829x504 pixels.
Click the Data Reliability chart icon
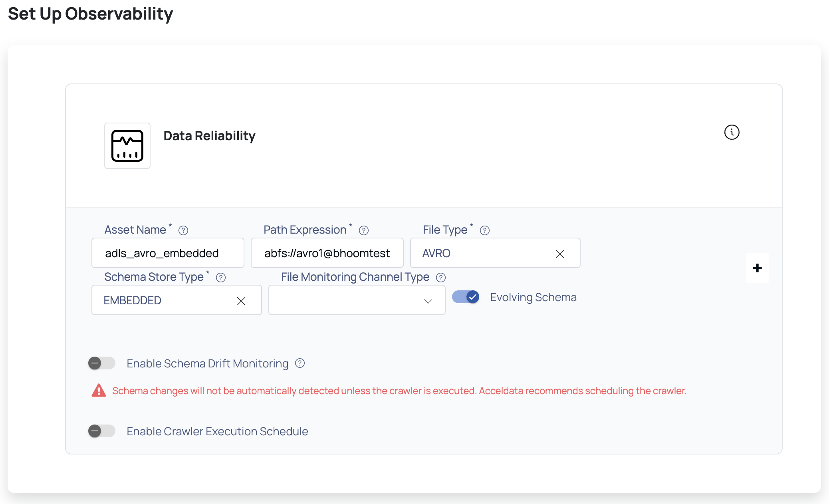[x=127, y=146]
